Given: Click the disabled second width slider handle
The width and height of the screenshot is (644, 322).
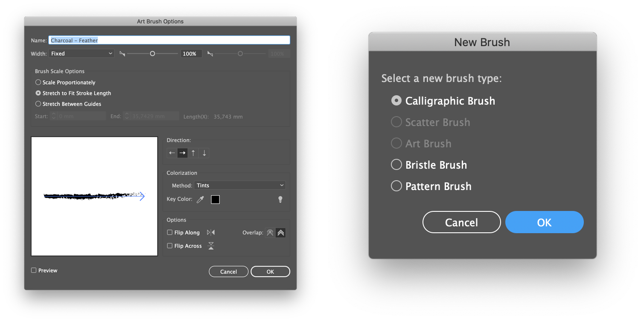Looking at the screenshot, I should (x=240, y=54).
